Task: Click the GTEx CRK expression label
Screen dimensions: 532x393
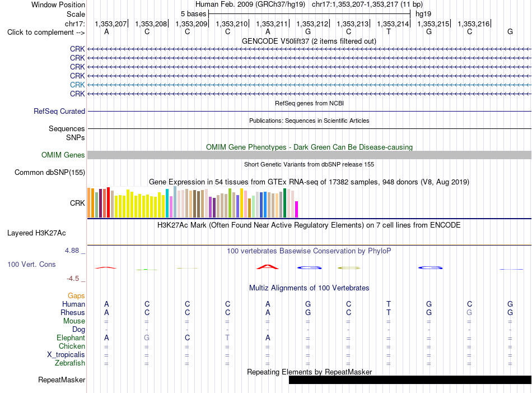Action: 77,203
